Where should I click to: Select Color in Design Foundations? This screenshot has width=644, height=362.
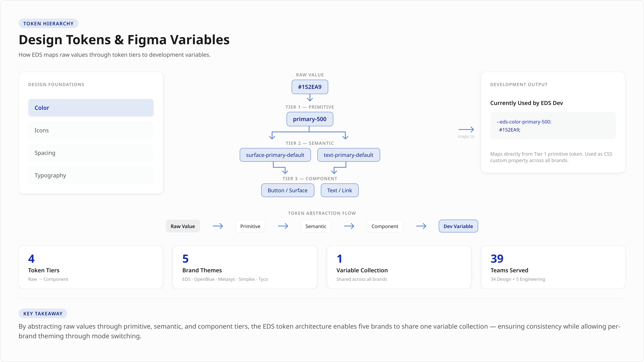pos(91,108)
